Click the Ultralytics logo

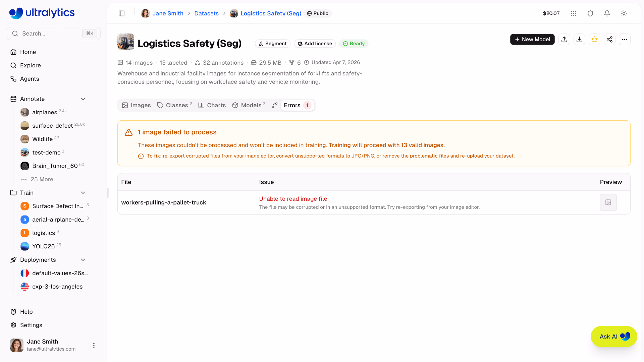42,13
